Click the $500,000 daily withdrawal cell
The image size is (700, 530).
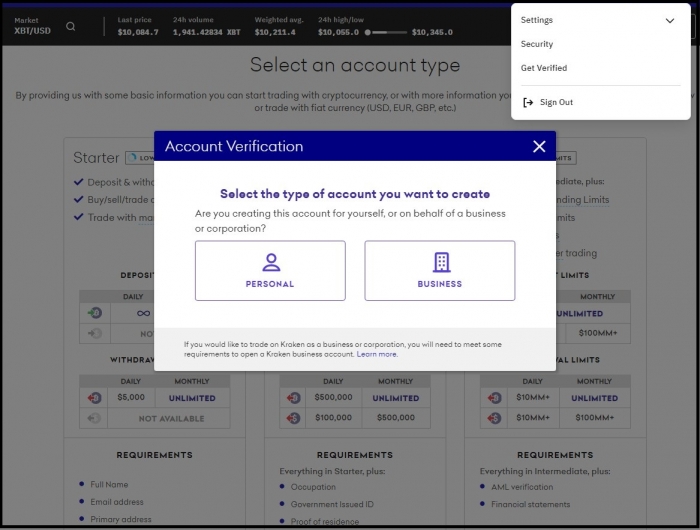[333, 397]
